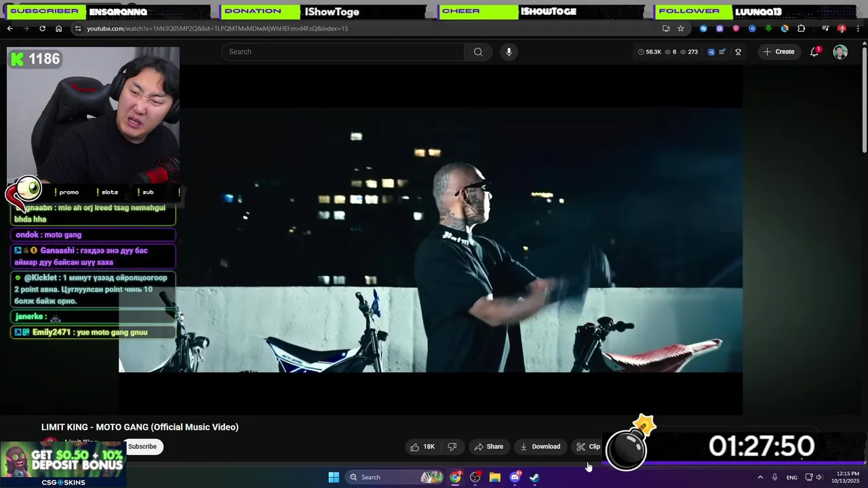Open the Extensions puzzle menu
The image size is (868, 488).
click(x=801, y=28)
